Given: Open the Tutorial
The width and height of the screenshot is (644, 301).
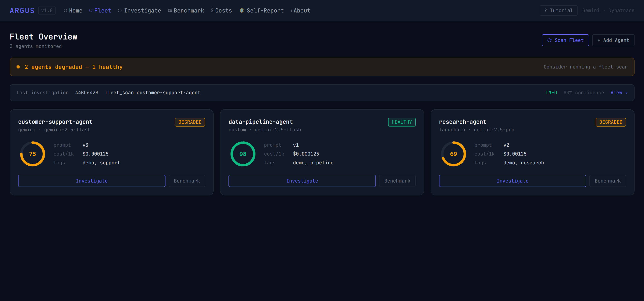Looking at the screenshot, I should [558, 10].
